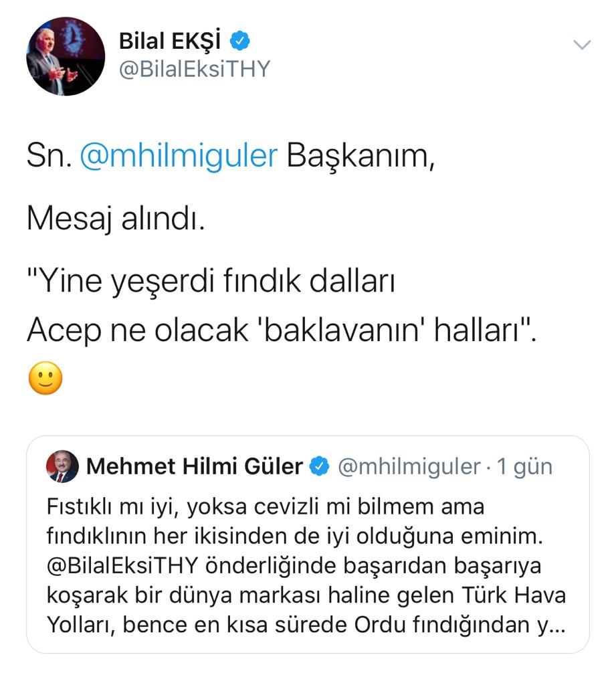
Task: Click the "Yine yeşerdi fındık dalları" line
Action: click(211, 283)
